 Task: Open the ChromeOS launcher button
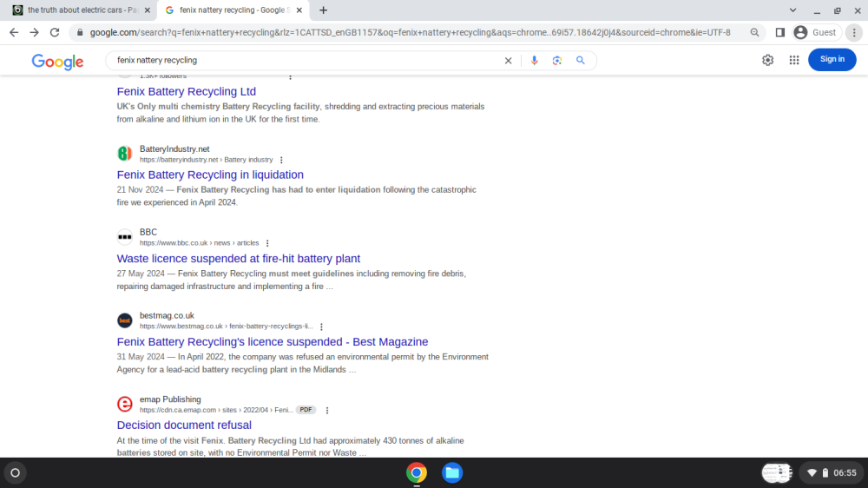16,473
